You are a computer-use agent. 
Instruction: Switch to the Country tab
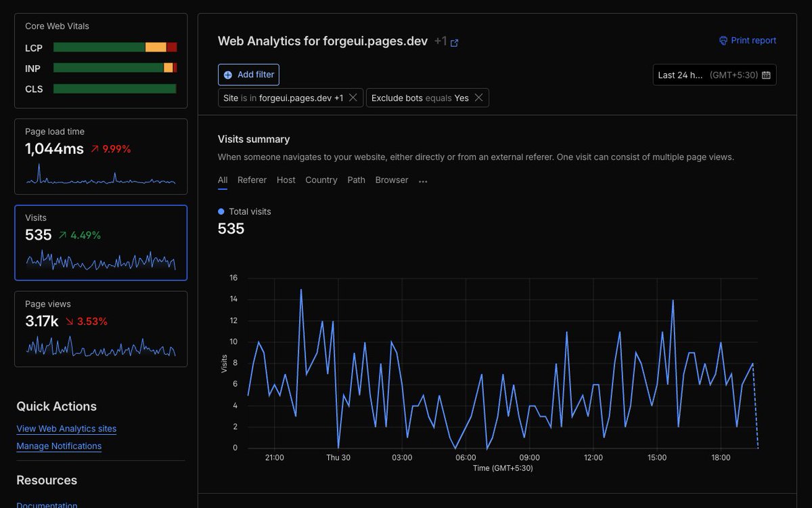tap(321, 180)
